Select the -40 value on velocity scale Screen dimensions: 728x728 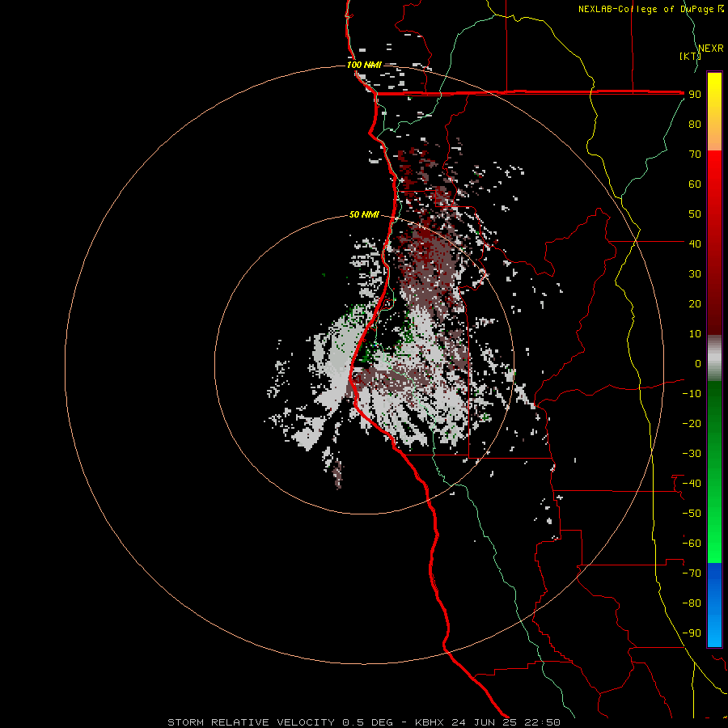click(x=692, y=484)
